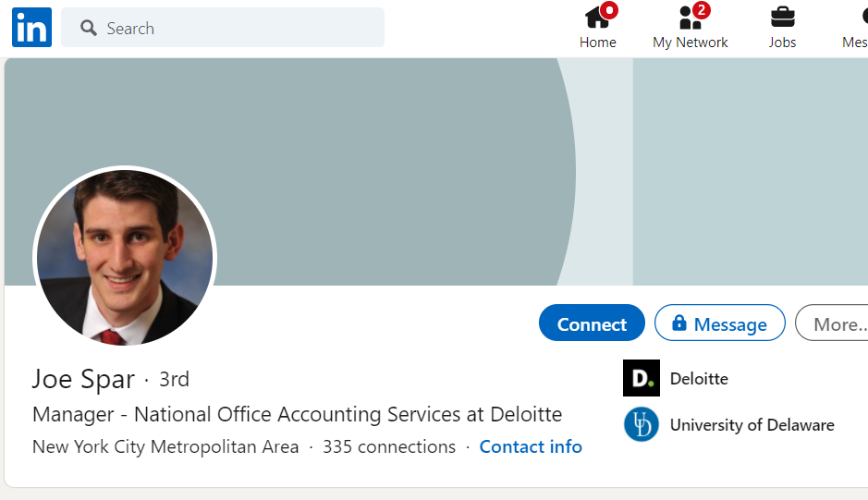The height and width of the screenshot is (500, 868).
Task: Open the Contact info link
Action: (531, 446)
